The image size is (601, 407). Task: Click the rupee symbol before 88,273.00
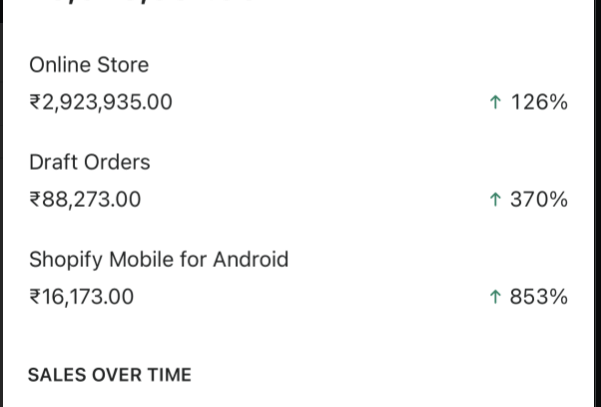click(x=35, y=199)
